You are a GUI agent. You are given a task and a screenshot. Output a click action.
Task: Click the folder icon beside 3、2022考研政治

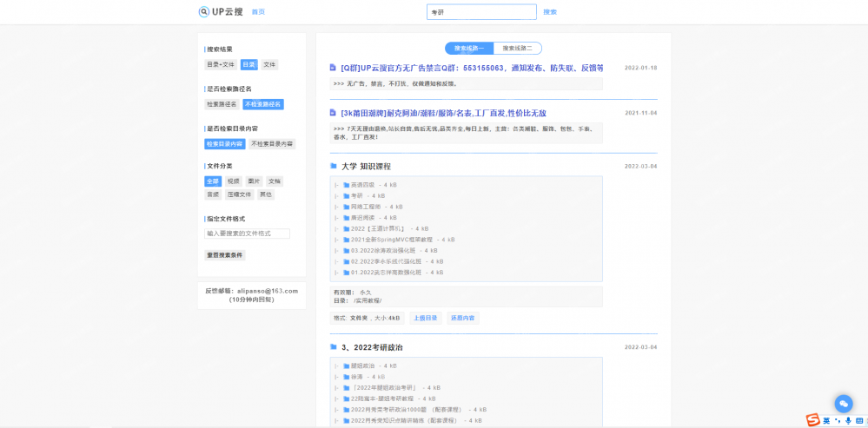pos(334,347)
